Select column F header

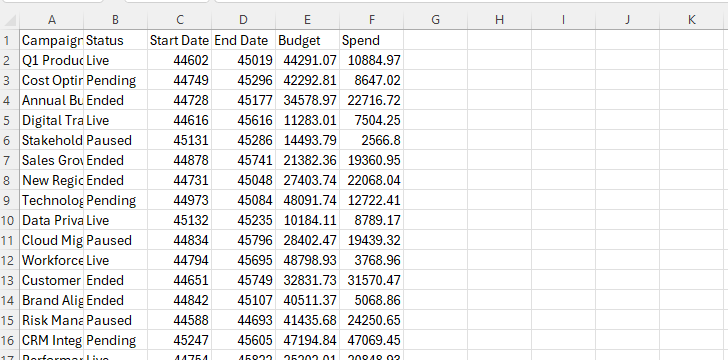pyautogui.click(x=371, y=20)
